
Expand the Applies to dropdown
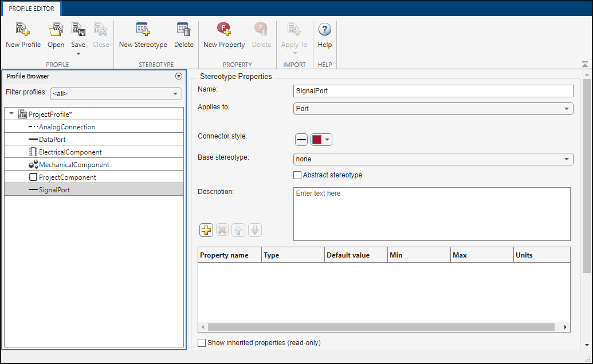[433, 108]
